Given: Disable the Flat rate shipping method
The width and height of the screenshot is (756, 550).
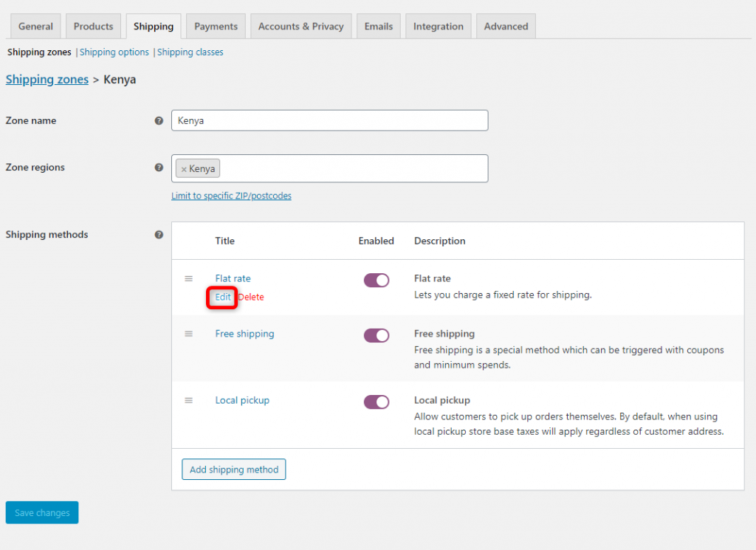Looking at the screenshot, I should click(377, 280).
